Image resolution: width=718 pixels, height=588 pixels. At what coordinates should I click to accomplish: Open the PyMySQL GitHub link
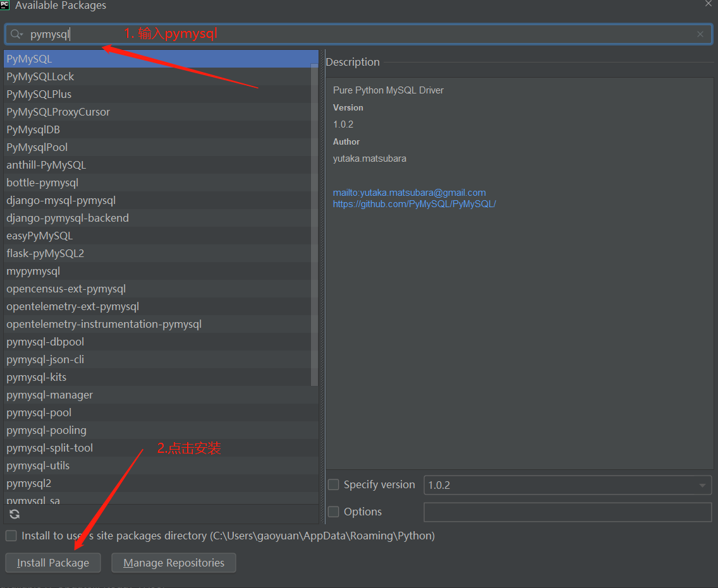click(x=415, y=204)
